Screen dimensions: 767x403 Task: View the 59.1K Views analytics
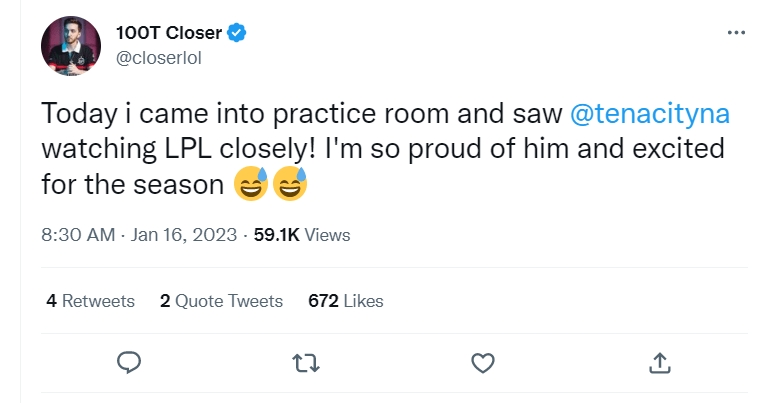click(300, 235)
